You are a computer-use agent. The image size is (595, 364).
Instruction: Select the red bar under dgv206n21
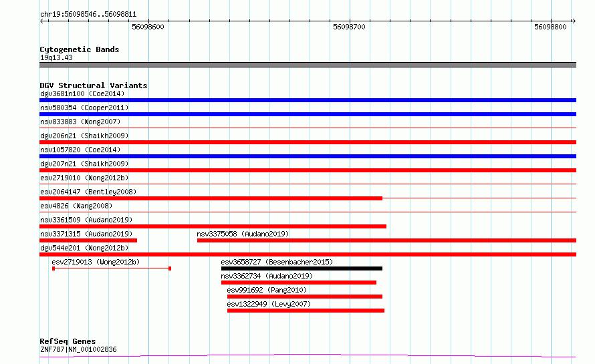[x=308, y=142]
